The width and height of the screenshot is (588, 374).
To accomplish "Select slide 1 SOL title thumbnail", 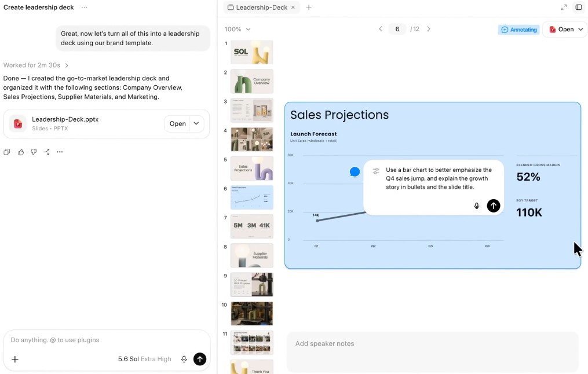I will pos(251,52).
